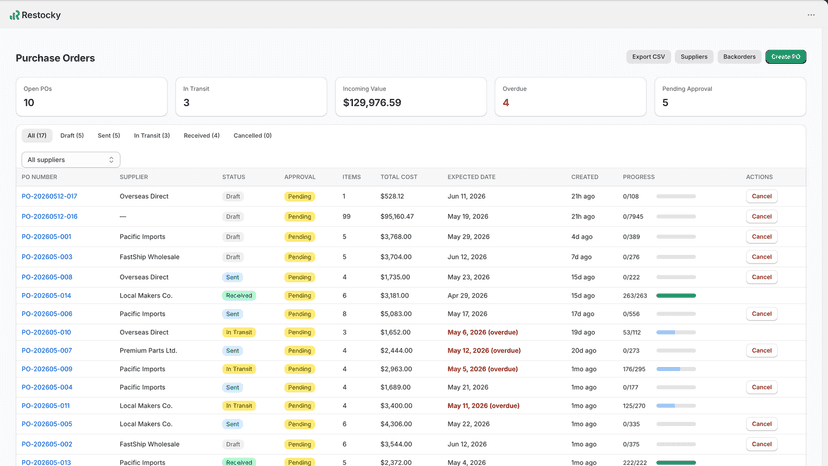828x466 pixels.
Task: Open the All suppliers dropdown
Action: pos(71,160)
